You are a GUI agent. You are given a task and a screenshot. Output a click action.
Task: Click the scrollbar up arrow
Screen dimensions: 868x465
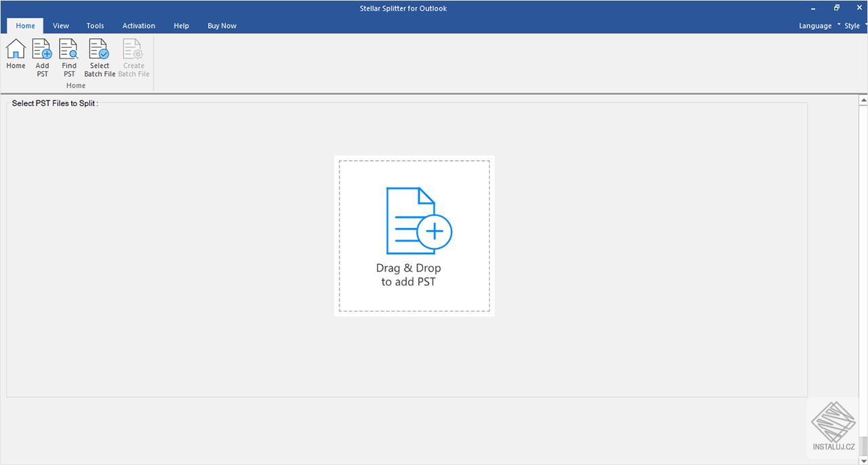coord(863,100)
